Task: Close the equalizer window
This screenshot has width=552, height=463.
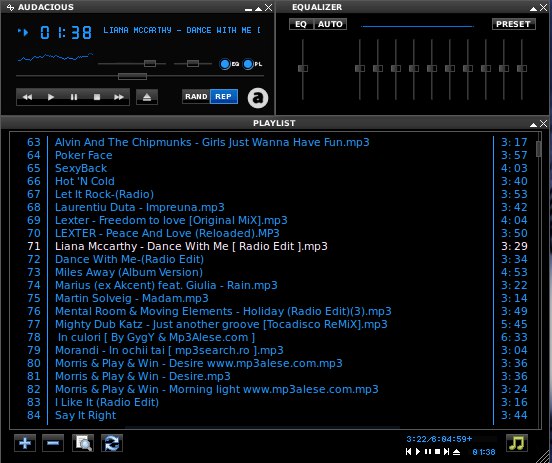Action: click(544, 8)
